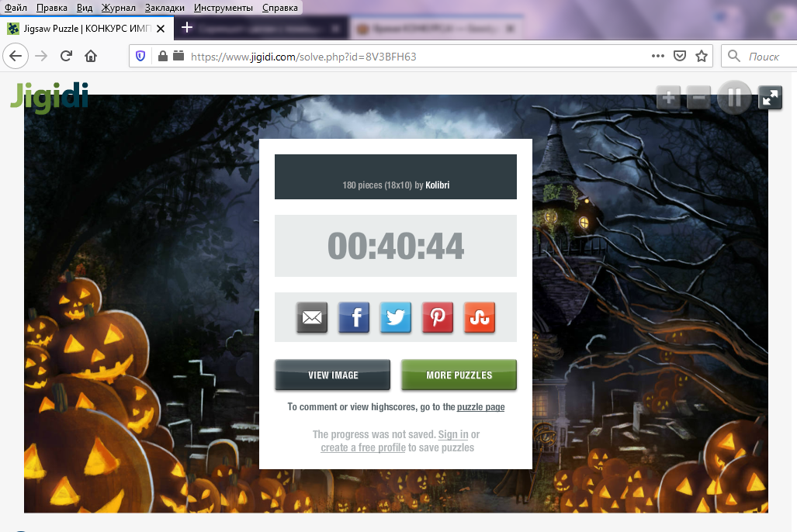The image size is (797, 532).
Task: Open tracking protection shield info
Action: tap(140, 56)
